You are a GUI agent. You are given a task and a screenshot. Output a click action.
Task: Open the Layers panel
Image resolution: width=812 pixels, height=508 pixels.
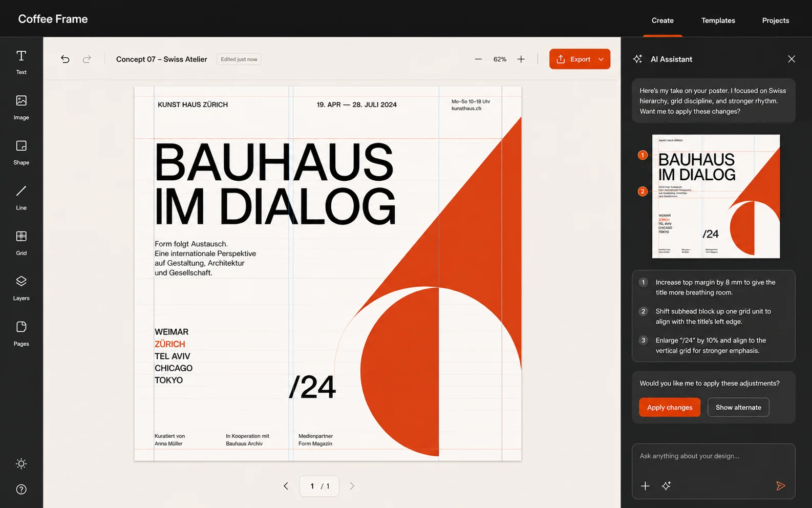[x=21, y=288]
